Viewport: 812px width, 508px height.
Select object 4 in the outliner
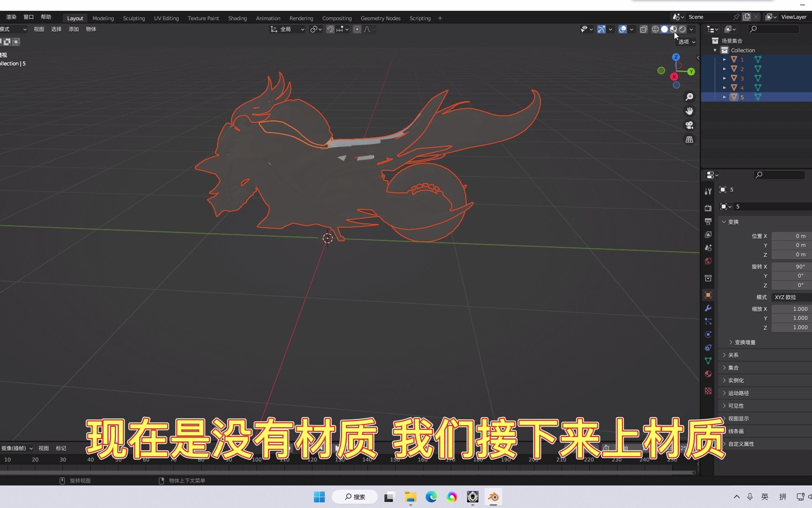pyautogui.click(x=742, y=88)
